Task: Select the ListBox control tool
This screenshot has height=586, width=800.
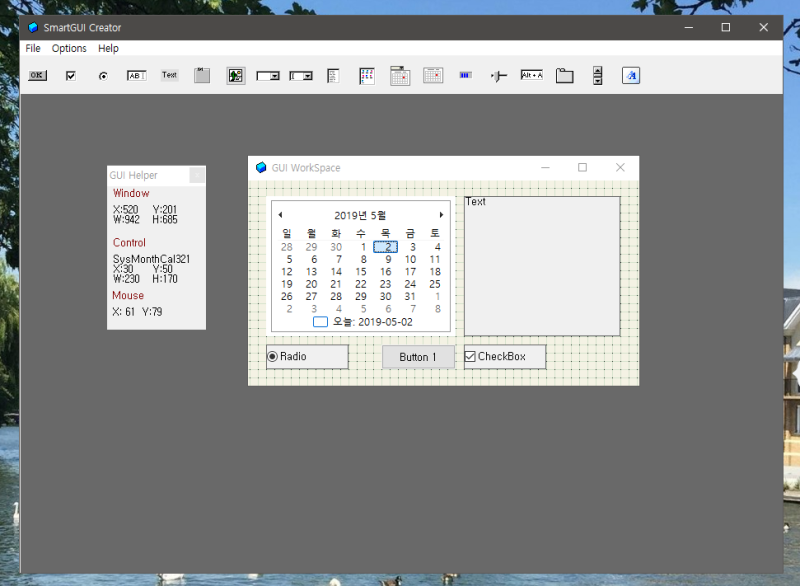Action: [x=333, y=76]
